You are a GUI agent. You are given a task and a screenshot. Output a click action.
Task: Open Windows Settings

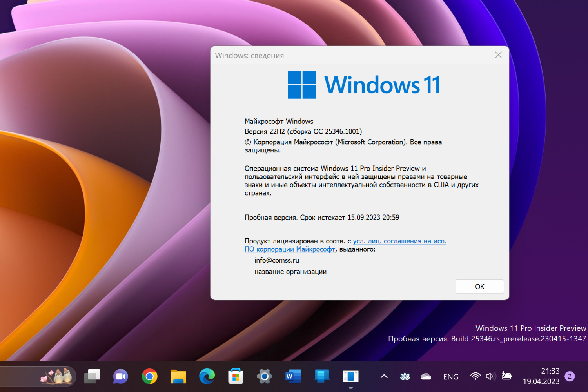pos(264,376)
